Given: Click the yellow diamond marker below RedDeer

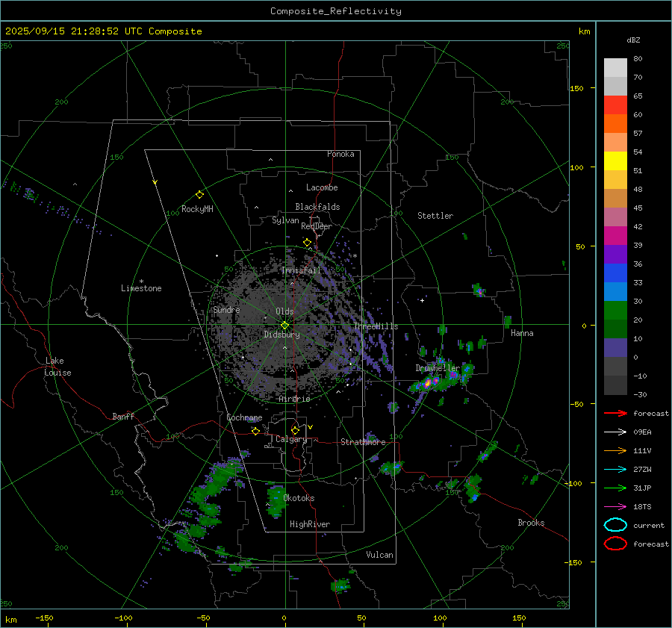Looking at the screenshot, I should click(307, 243).
